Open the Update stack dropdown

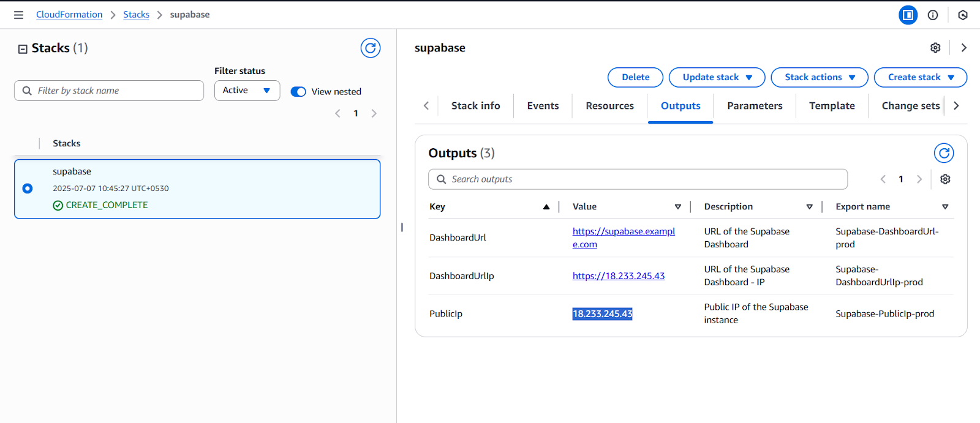pyautogui.click(x=717, y=77)
